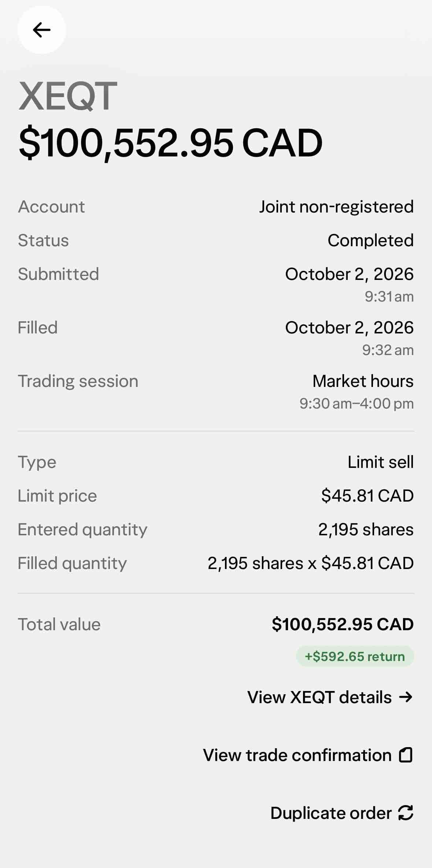This screenshot has height=868, width=432.
Task: Click the document icon next to trade confirmation
Action: point(406,755)
